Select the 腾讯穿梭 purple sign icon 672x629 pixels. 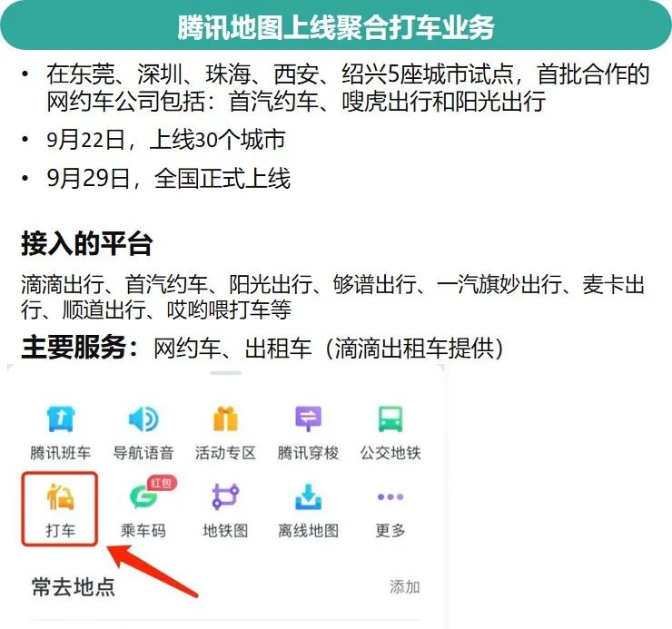[308, 418]
